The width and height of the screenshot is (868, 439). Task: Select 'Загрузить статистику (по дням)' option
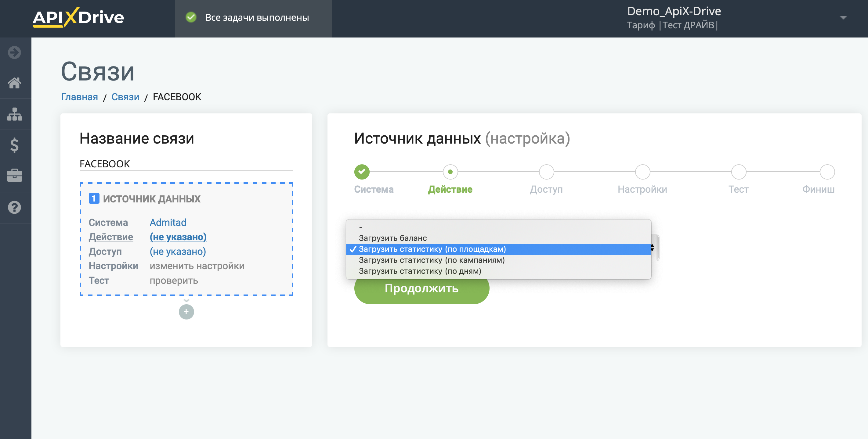(420, 270)
